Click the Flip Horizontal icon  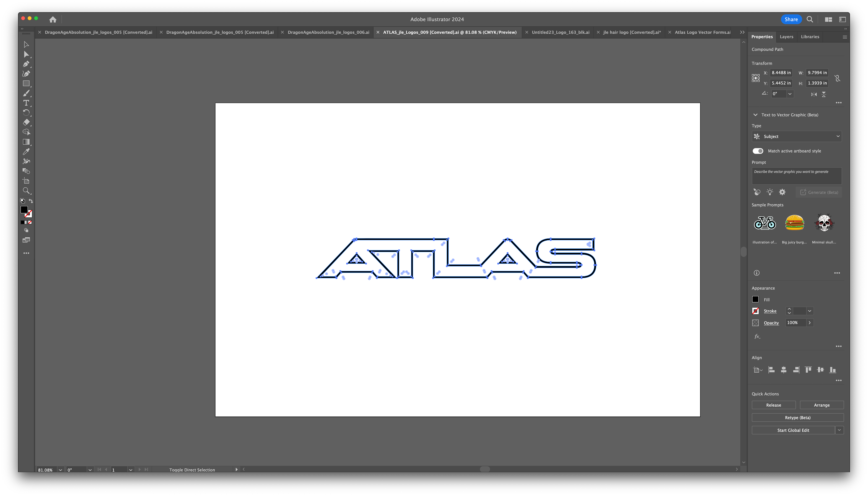814,94
